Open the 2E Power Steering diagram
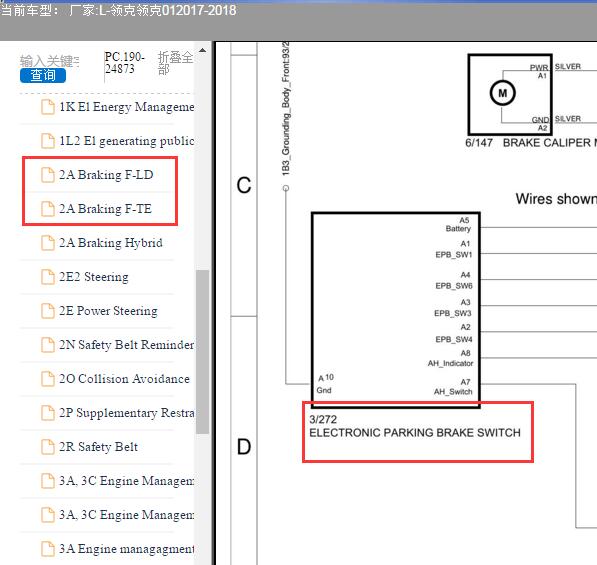 tap(108, 311)
